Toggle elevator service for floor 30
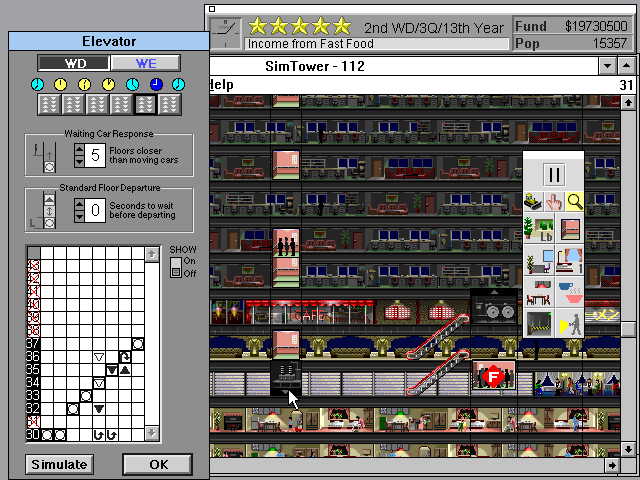This screenshot has width=640, height=480. [x=33, y=435]
